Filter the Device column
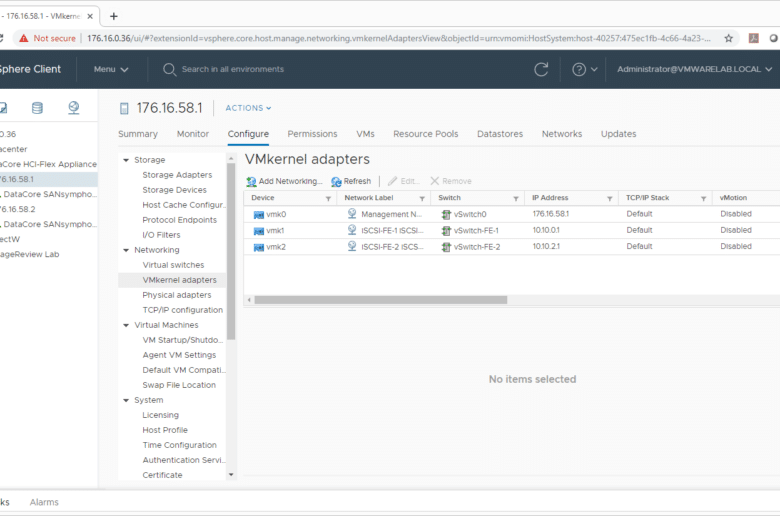Screen dimensions: 780x516 click(328, 199)
